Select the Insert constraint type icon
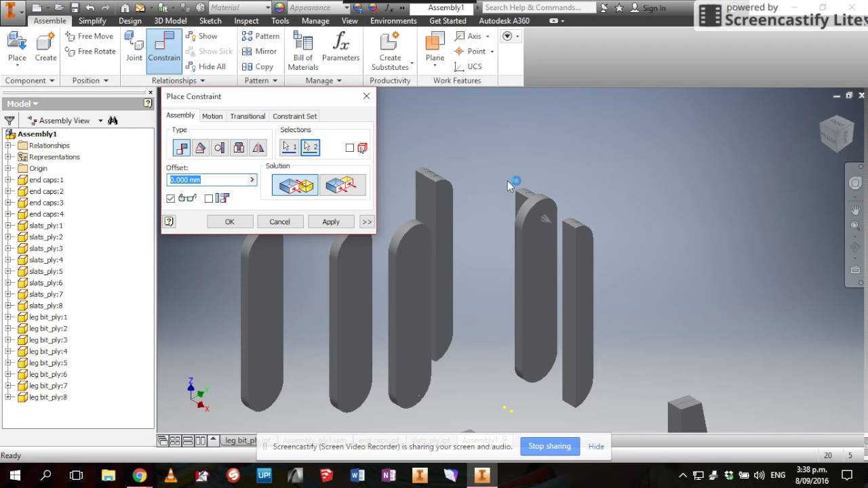This screenshot has height=488, width=868. pos(239,147)
